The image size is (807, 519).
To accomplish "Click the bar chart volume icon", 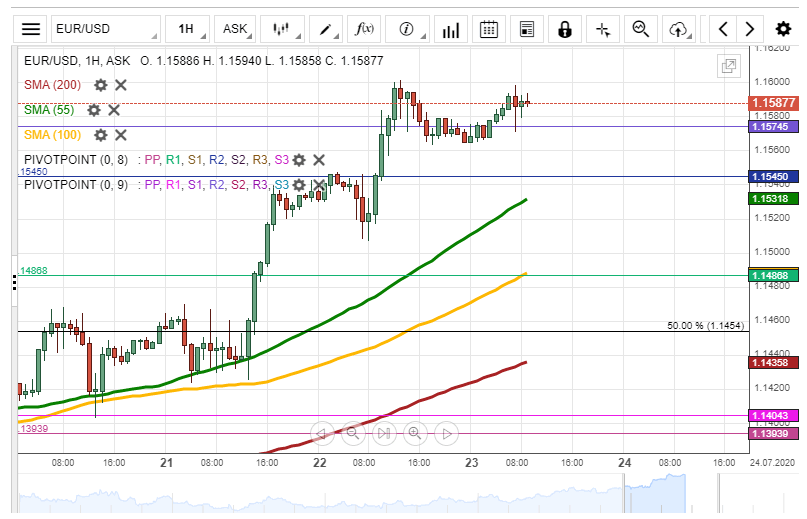I will tap(451, 29).
